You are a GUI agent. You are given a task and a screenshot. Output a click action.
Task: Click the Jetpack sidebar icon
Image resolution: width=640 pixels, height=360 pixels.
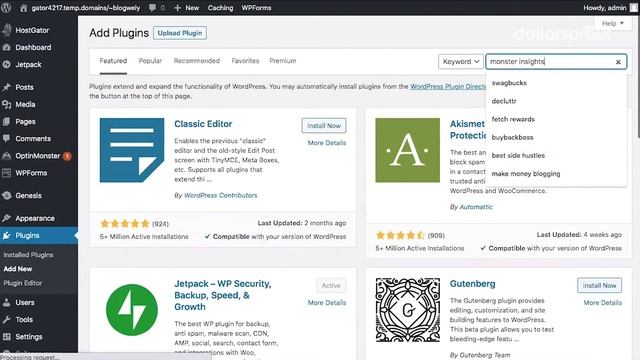tap(7, 64)
